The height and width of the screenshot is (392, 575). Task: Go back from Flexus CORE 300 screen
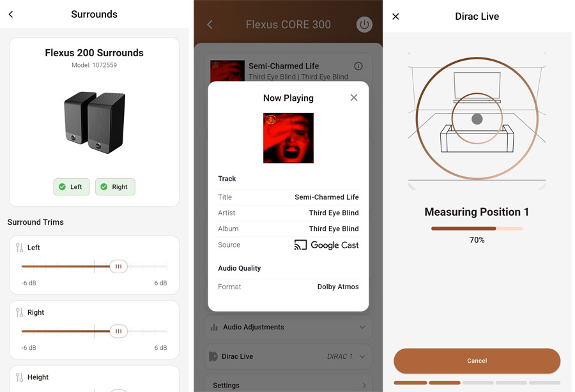(210, 24)
